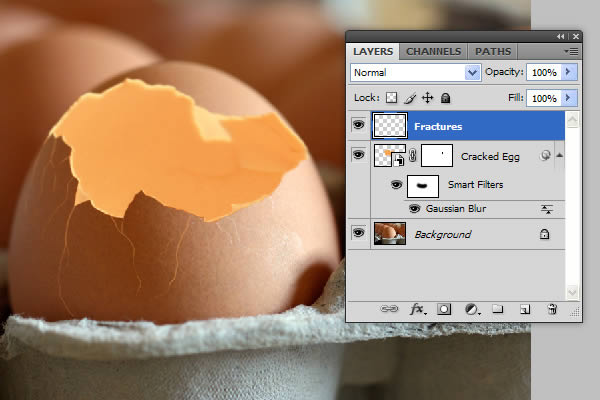
Task: Collapse the panel with double-arrow icon
Action: pos(561,36)
